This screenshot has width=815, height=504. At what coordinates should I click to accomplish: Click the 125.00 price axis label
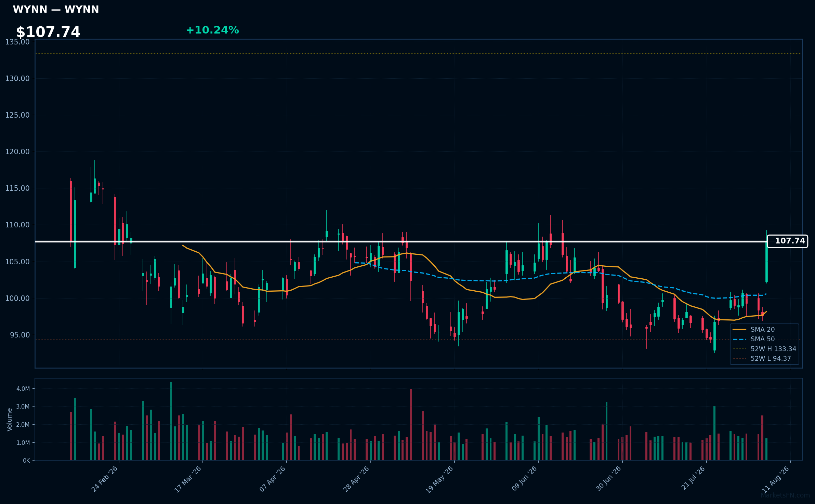17,115
